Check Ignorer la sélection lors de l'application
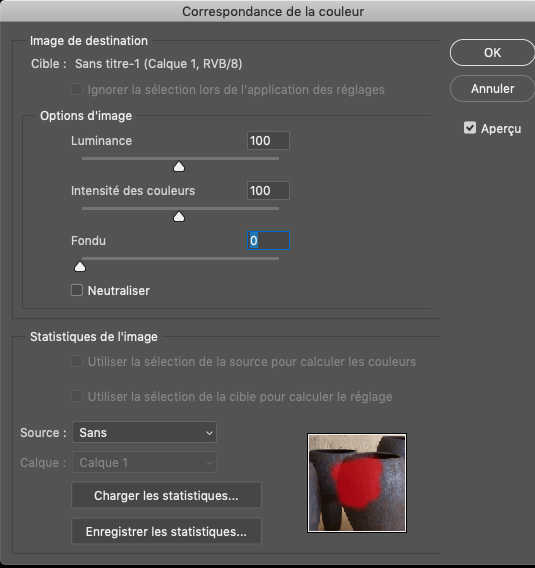Viewport: 535px width, 568px height. pyautogui.click(x=77, y=89)
